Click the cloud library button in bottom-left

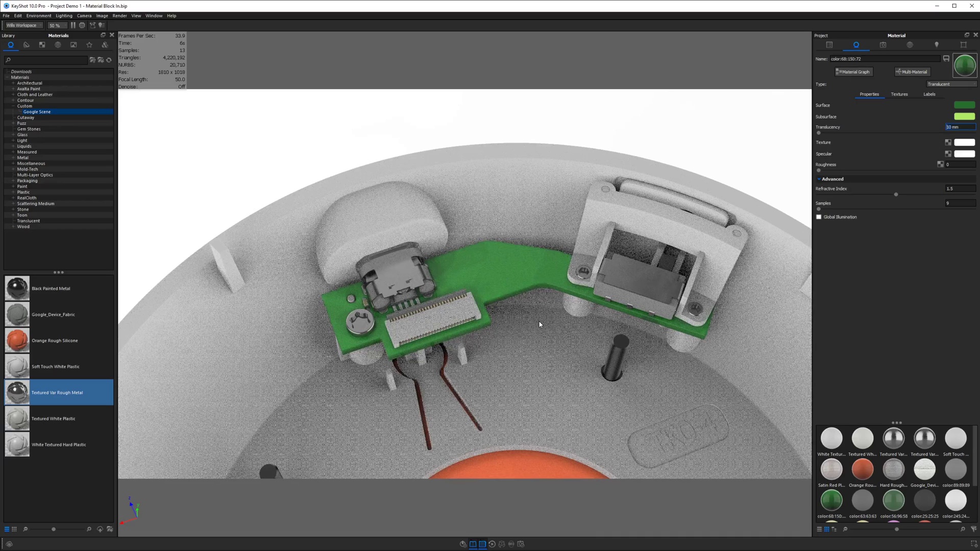pos(9,544)
